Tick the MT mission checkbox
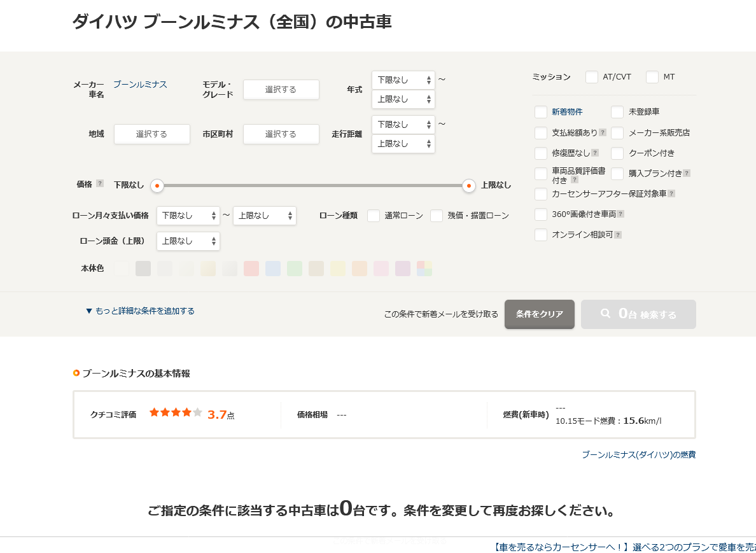This screenshot has width=756, height=553. pyautogui.click(x=652, y=77)
